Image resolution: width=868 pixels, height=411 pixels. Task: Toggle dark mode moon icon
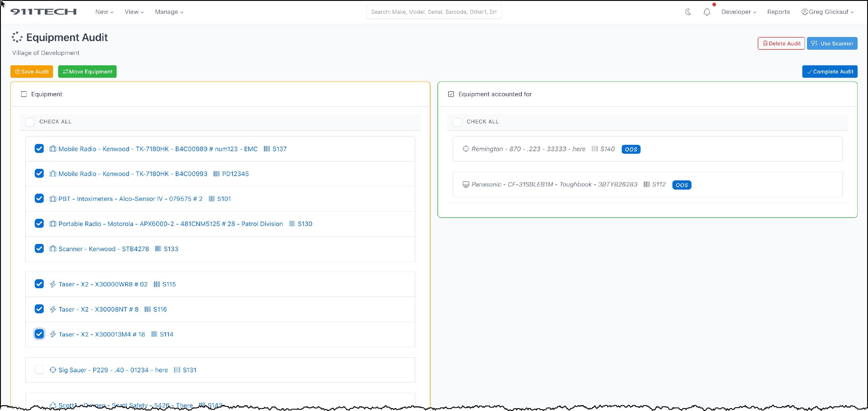pyautogui.click(x=688, y=12)
